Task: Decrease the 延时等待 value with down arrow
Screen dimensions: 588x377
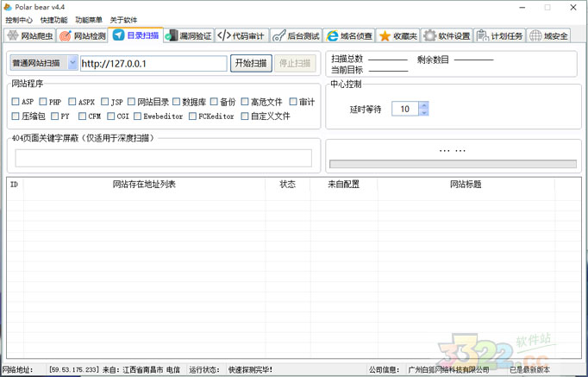Action: [423, 112]
